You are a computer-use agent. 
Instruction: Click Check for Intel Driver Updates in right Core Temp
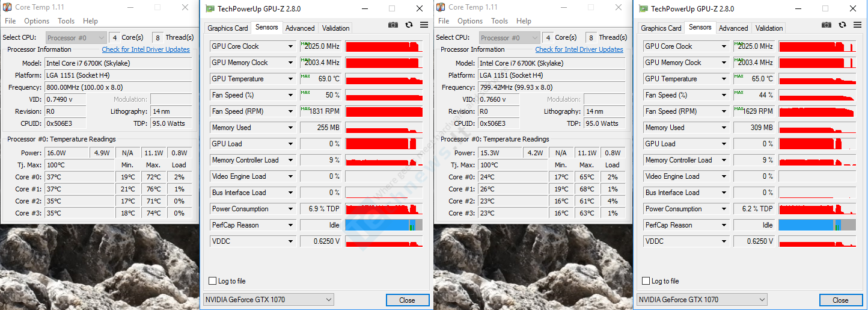click(x=579, y=49)
